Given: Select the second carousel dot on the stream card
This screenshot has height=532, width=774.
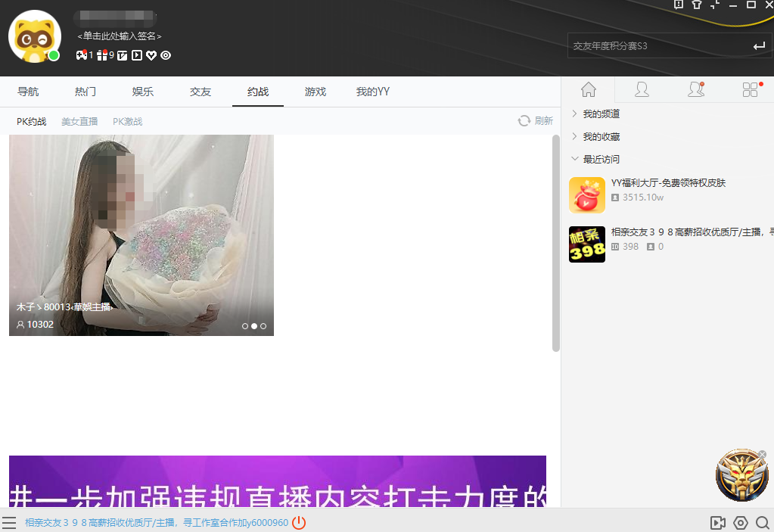Looking at the screenshot, I should pos(253,325).
